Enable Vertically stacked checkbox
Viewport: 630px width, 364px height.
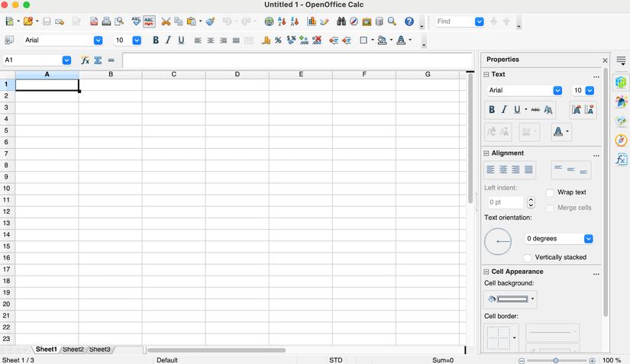click(528, 258)
